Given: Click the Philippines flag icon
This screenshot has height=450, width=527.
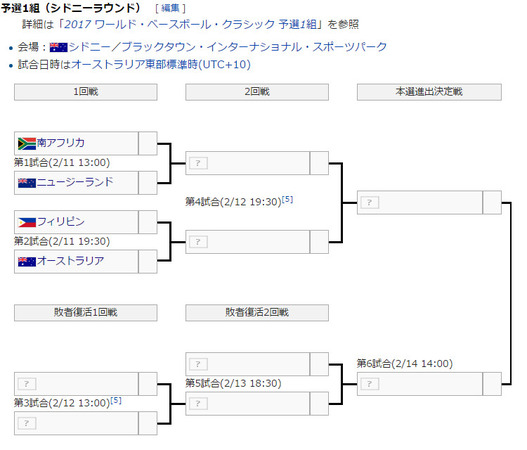Looking at the screenshot, I should [27, 222].
